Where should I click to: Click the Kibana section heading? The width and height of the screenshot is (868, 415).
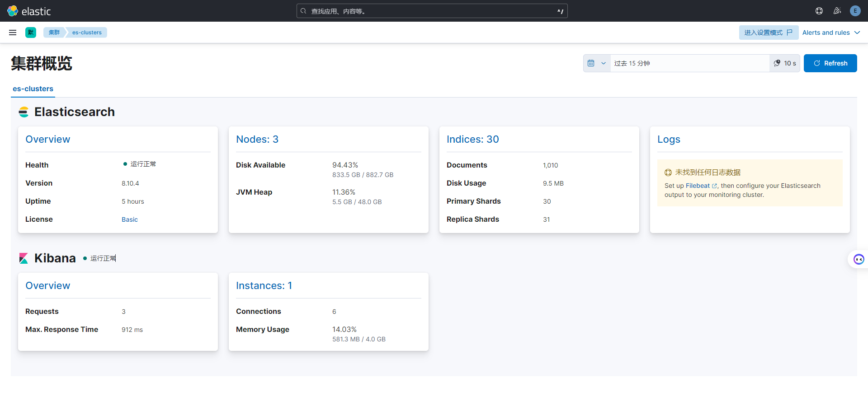pos(55,258)
